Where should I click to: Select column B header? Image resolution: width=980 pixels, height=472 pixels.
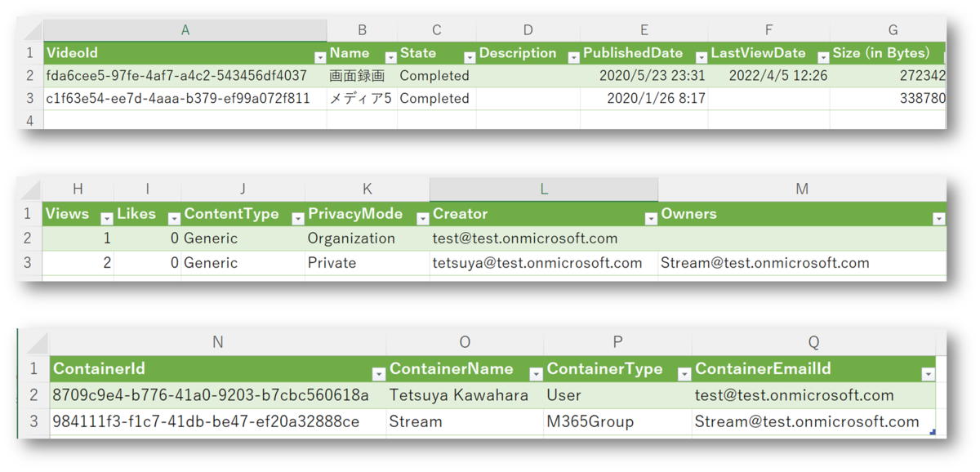(362, 30)
